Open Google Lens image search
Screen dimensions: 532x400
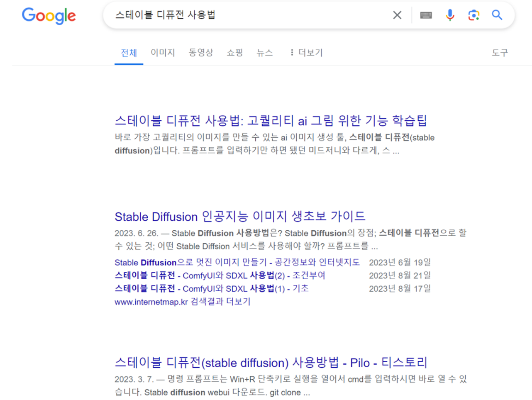coord(473,15)
